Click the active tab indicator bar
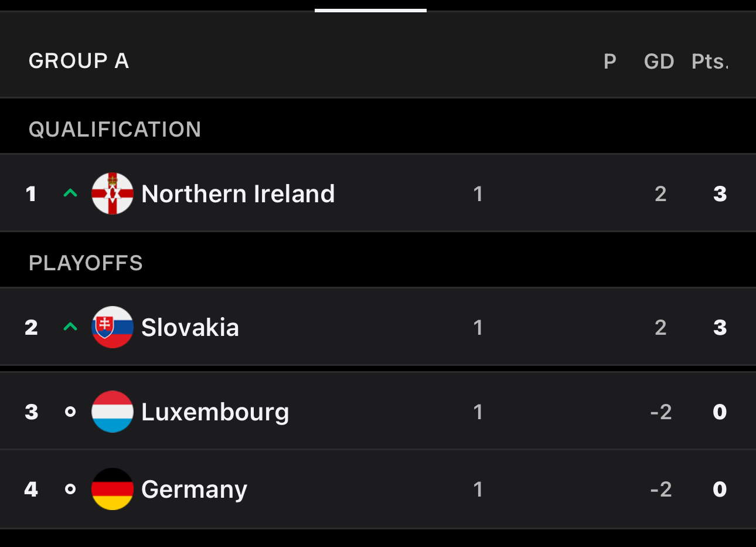The height and width of the screenshot is (547, 756). tap(370, 10)
